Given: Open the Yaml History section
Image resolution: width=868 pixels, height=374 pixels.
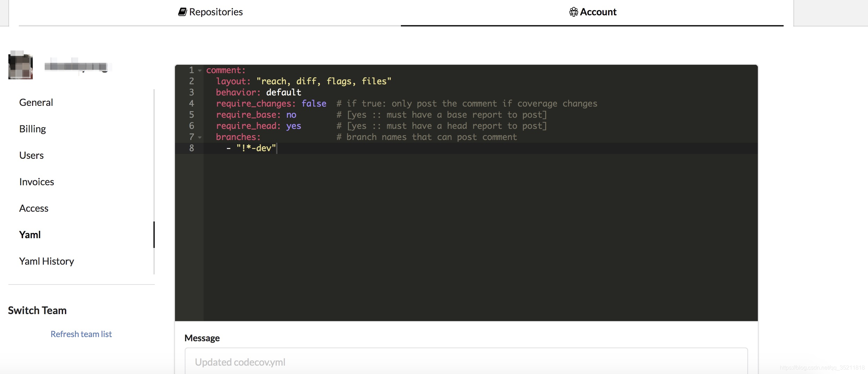Looking at the screenshot, I should 47,261.
